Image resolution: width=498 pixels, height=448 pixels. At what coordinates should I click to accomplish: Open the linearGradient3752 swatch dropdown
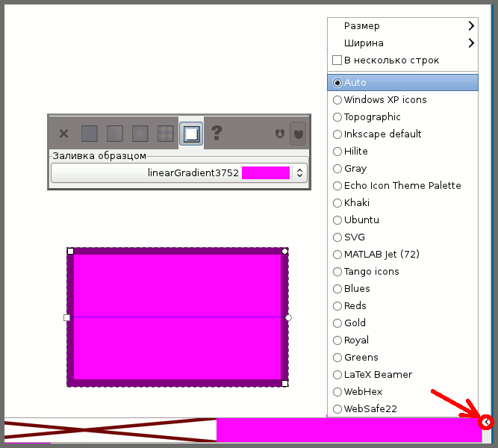(299, 173)
